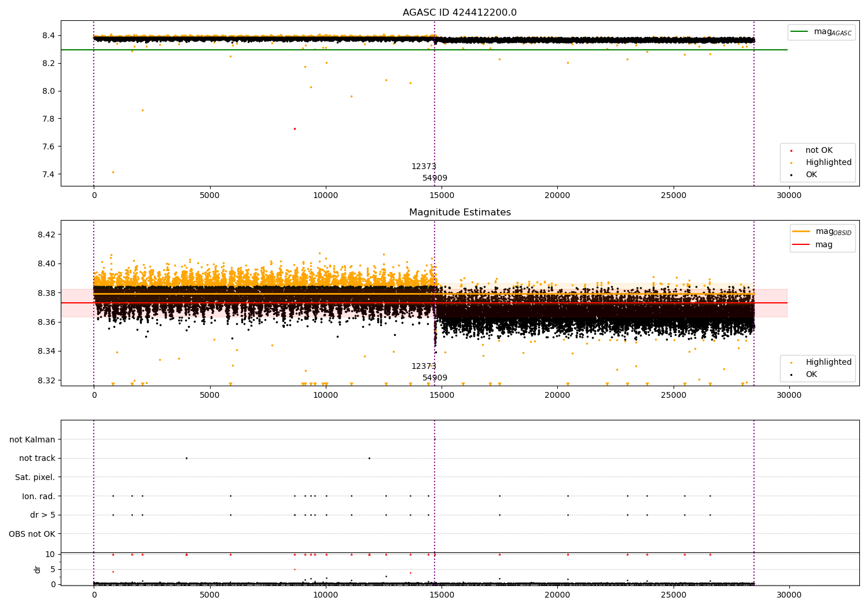
Task: Click the 15000 x-axis tick under the top plot
Action: pos(442,196)
